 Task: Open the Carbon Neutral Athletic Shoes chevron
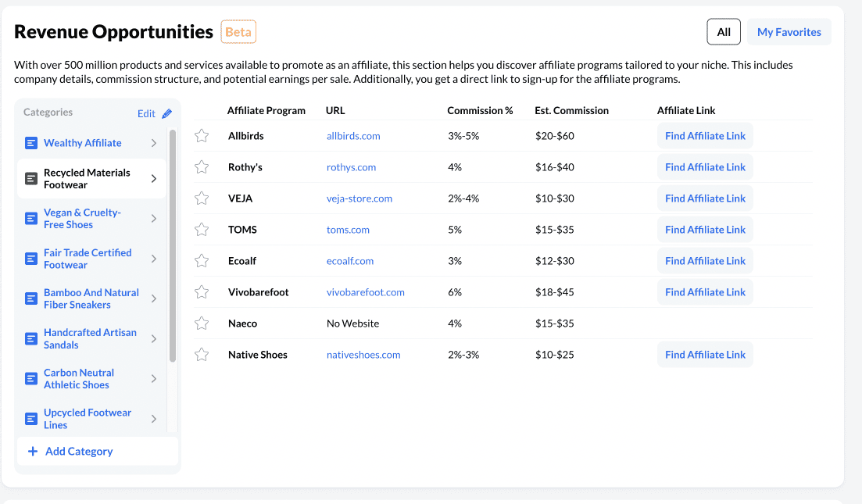[154, 379]
